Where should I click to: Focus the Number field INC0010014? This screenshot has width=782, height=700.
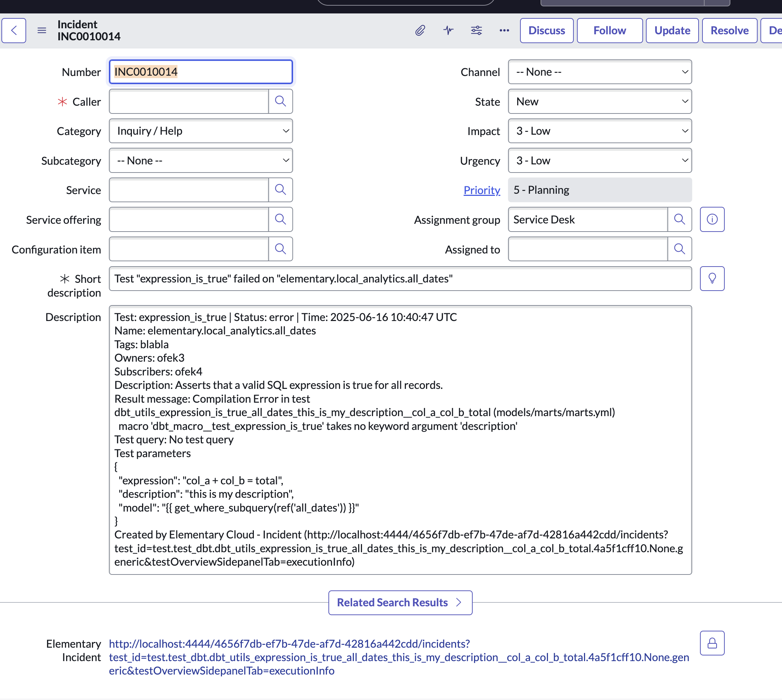click(201, 72)
